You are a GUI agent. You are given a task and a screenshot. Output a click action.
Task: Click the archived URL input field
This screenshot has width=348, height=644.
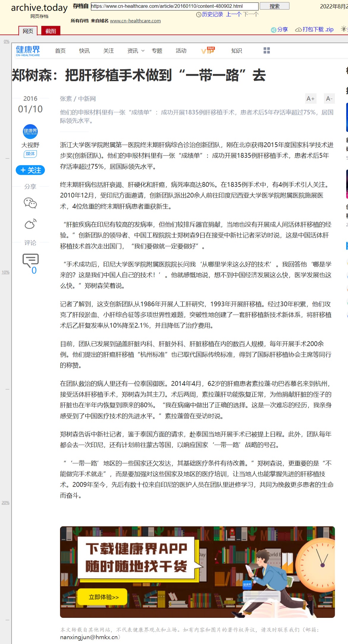pyautogui.click(x=174, y=6)
